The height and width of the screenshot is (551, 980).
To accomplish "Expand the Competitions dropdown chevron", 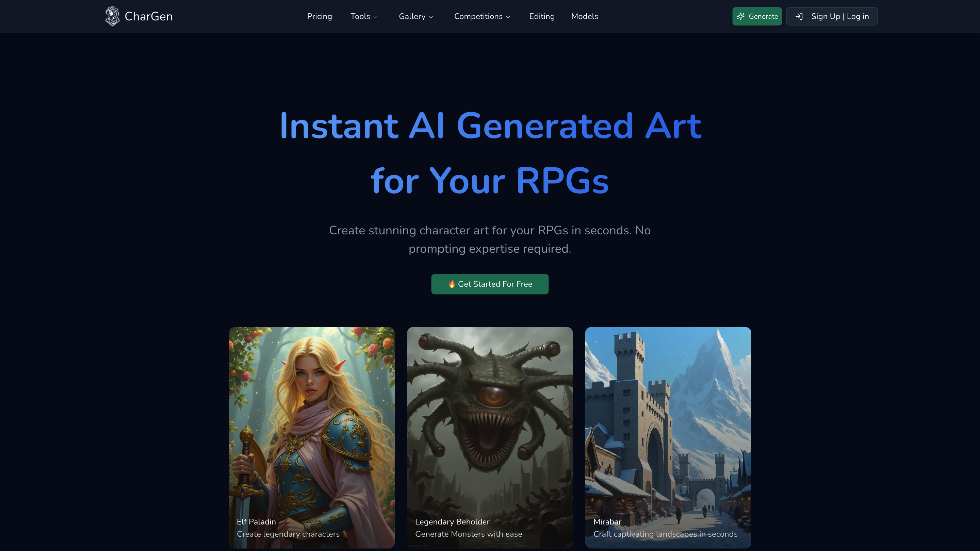I will (508, 17).
